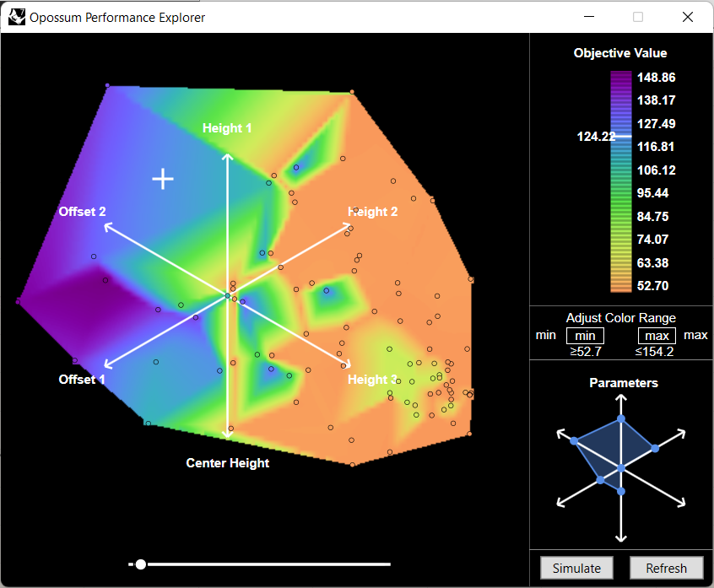
Task: Click the white crosshair marker on the map
Action: pyautogui.click(x=163, y=179)
